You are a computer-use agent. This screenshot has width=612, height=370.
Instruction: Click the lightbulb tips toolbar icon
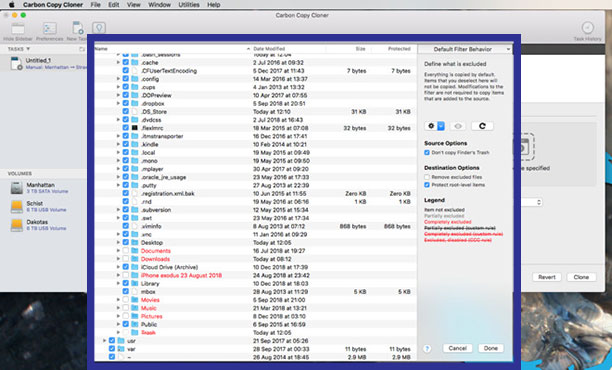99,28
